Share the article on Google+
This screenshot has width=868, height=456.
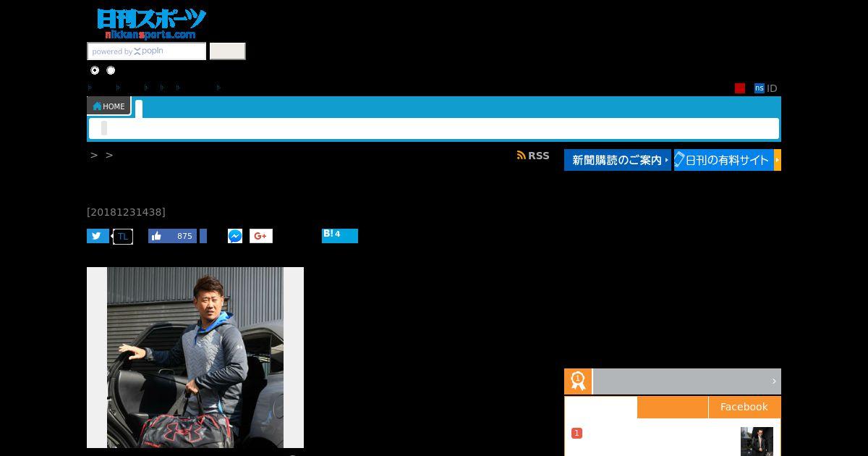pos(261,236)
